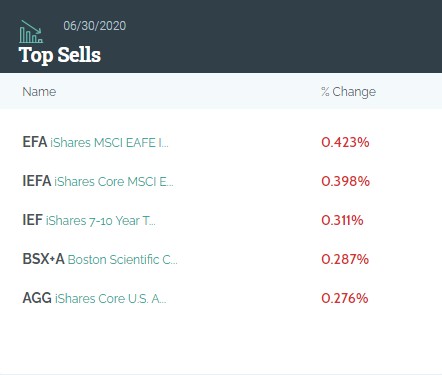Click the AGG ticker symbol

coord(37,298)
